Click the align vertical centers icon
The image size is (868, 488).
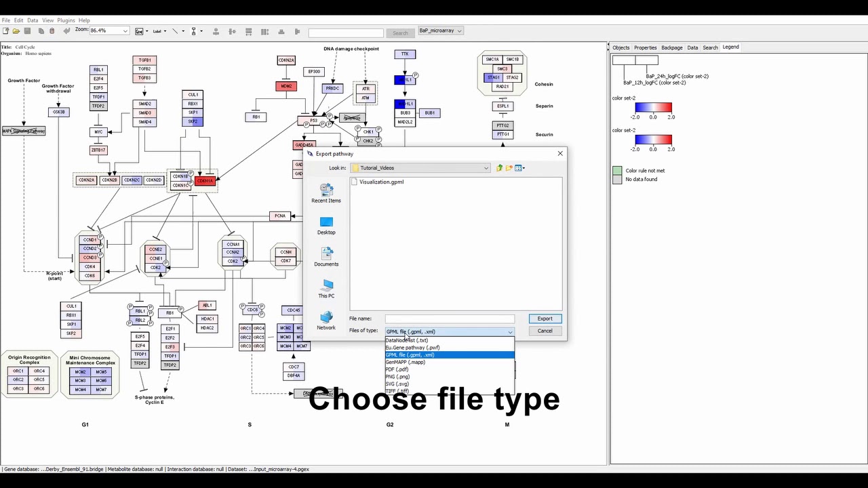point(233,31)
